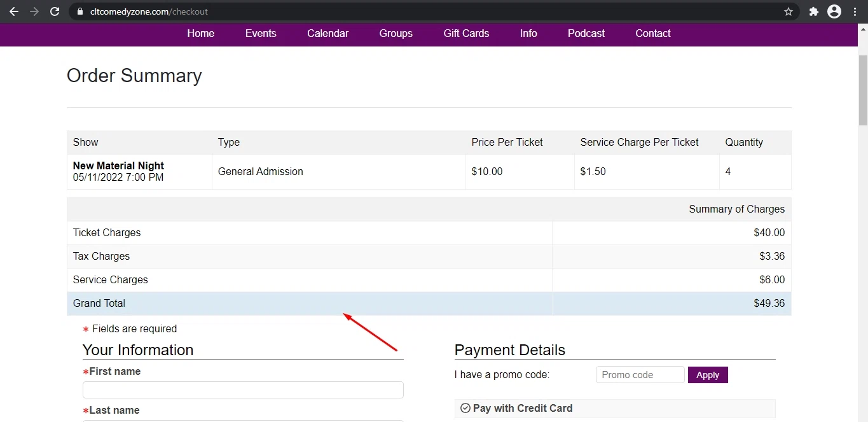Click the $3.36 tax amount
Screen dimensions: 868x422
[772, 257]
